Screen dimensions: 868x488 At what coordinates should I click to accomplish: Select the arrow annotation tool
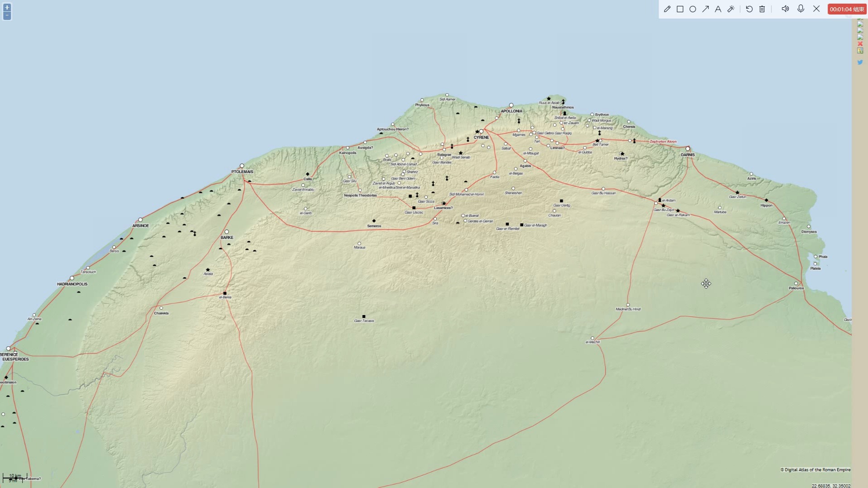coord(705,9)
